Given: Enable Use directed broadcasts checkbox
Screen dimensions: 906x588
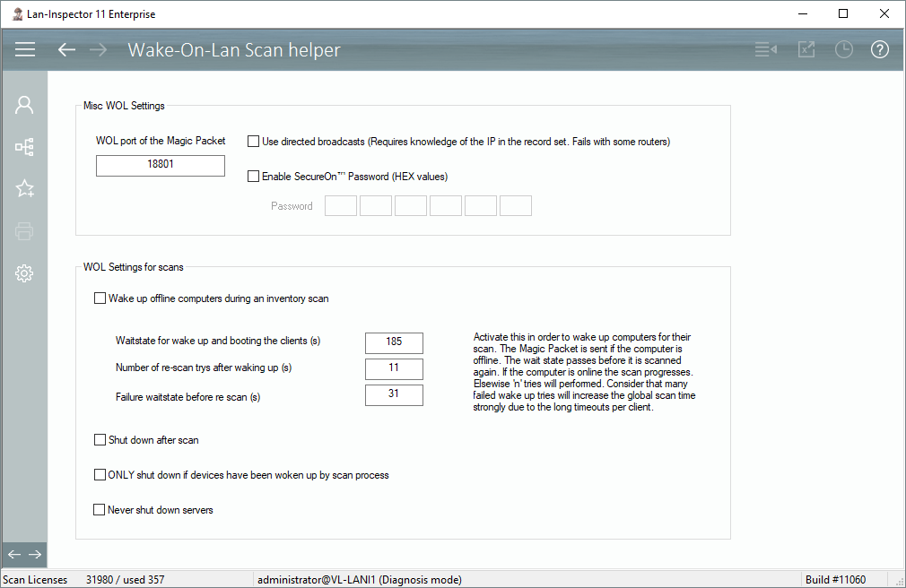Looking at the screenshot, I should pyautogui.click(x=254, y=142).
